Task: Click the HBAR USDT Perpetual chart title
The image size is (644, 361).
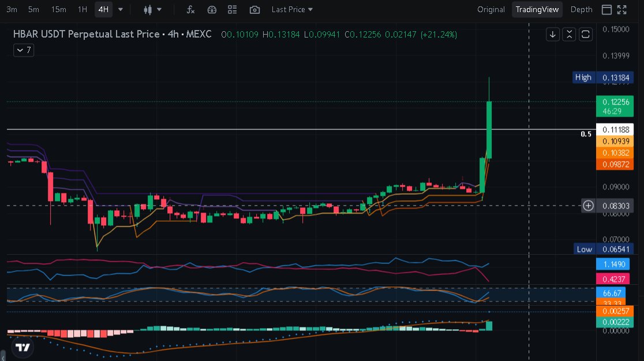Action: tap(112, 34)
